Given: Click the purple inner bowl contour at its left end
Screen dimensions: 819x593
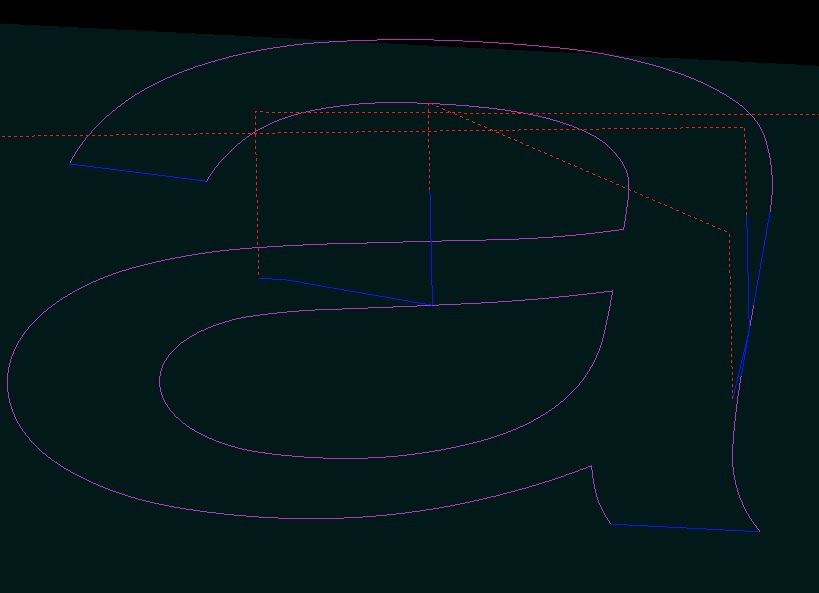Looking at the screenshot, I should coord(160,380).
